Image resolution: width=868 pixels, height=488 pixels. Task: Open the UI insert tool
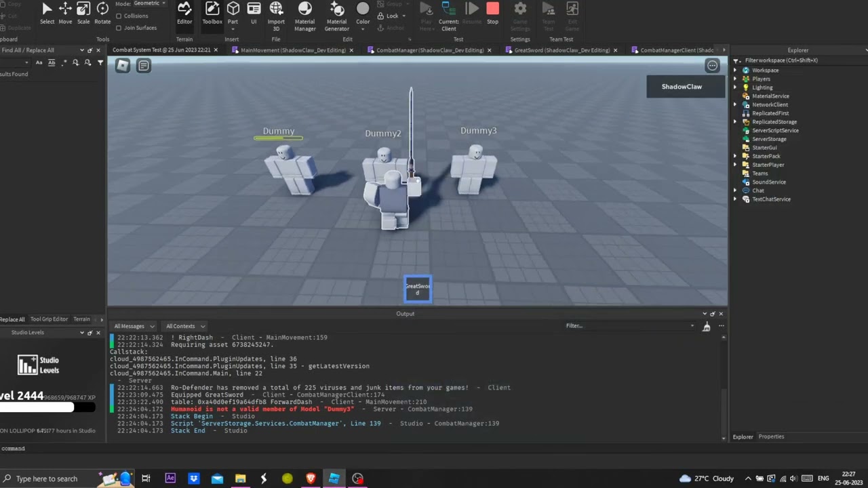pyautogui.click(x=254, y=13)
